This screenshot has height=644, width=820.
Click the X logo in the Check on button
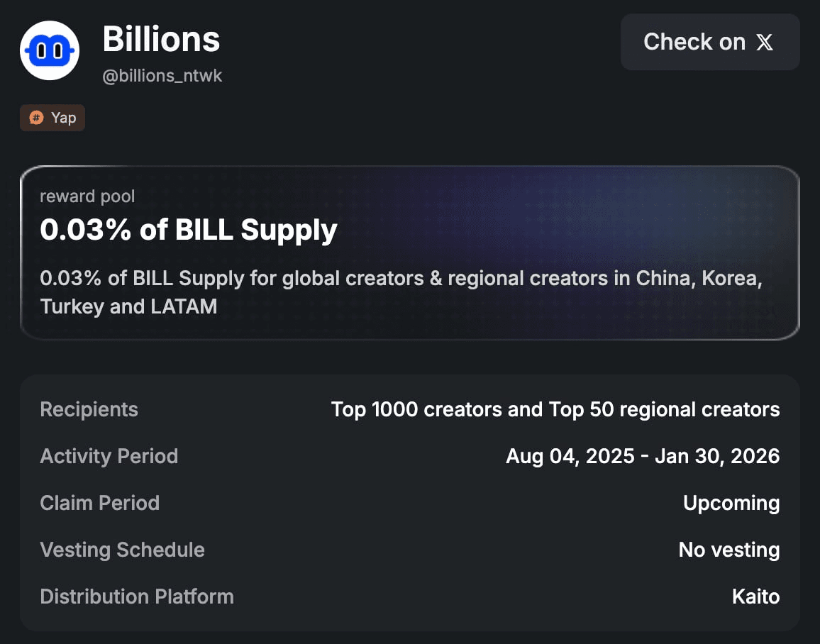pos(765,43)
